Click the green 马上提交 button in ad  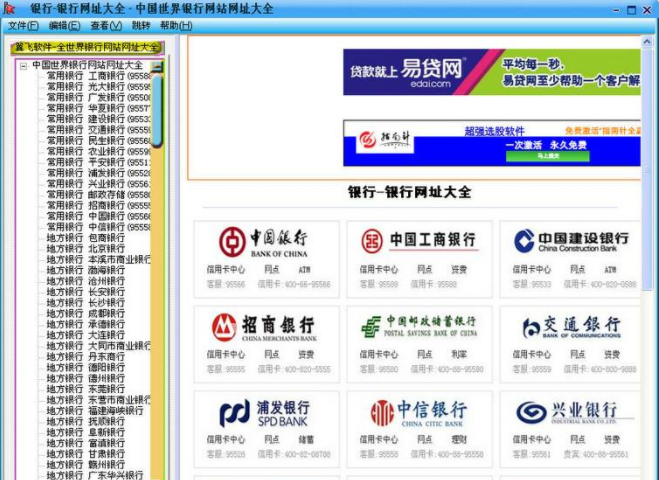coord(548,156)
